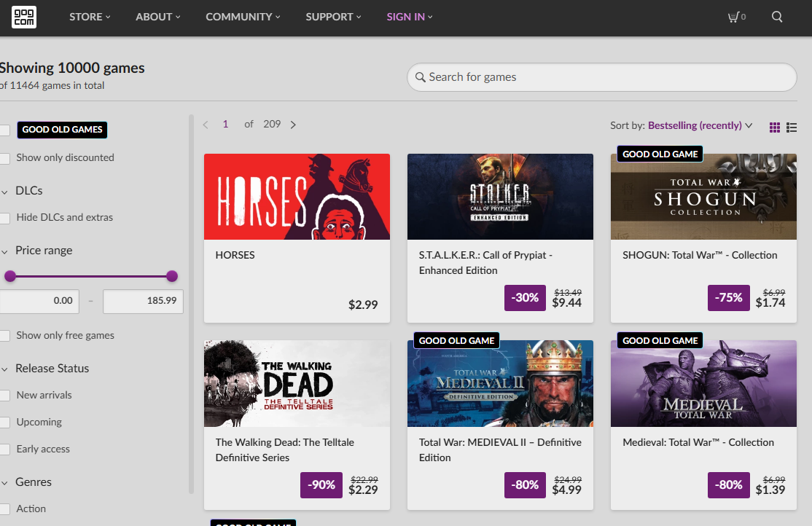
Task: Open The Walking Dead Telltale cover image
Action: click(x=297, y=384)
